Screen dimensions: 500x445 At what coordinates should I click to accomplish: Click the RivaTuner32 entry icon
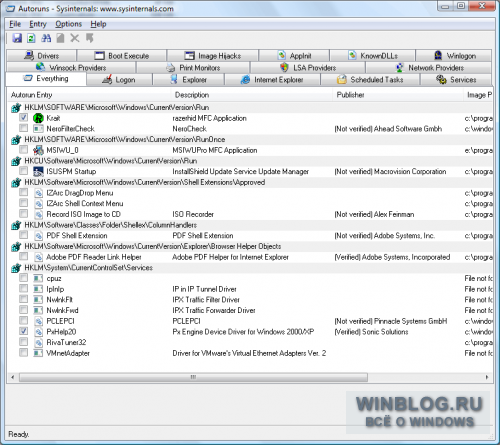38,342
